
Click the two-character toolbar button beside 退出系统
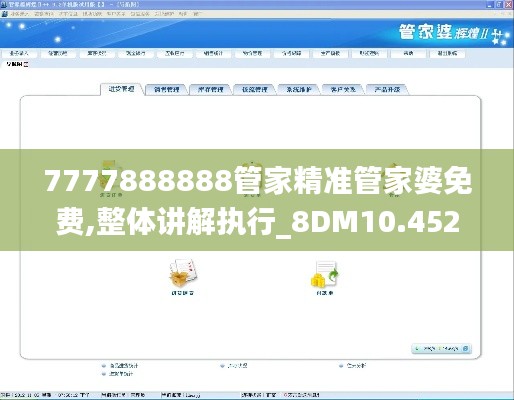click(x=408, y=53)
